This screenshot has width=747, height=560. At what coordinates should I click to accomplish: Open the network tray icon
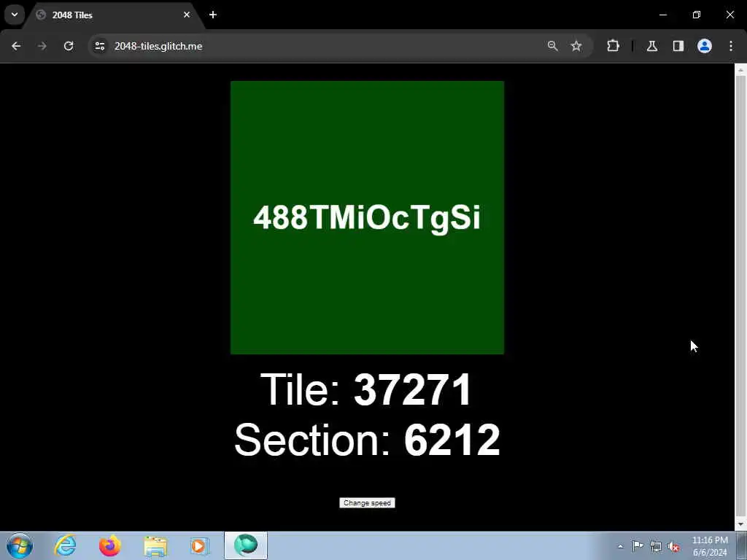(656, 547)
